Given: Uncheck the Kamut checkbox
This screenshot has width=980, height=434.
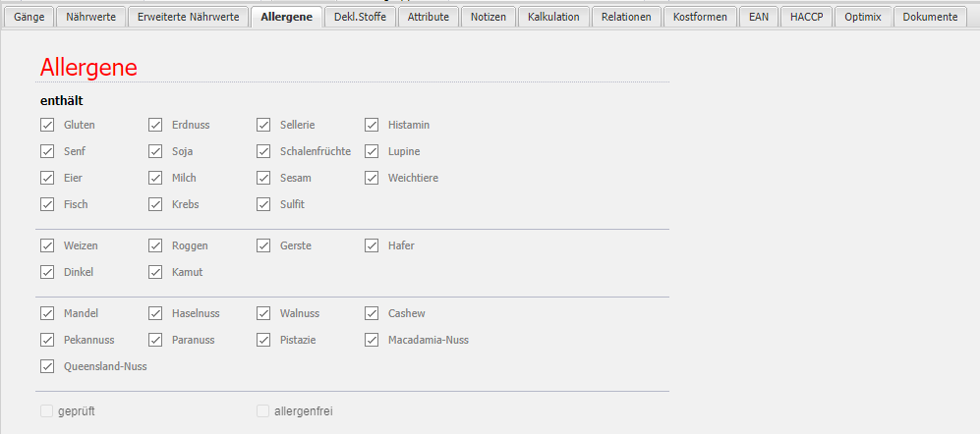Looking at the screenshot, I should [x=155, y=272].
